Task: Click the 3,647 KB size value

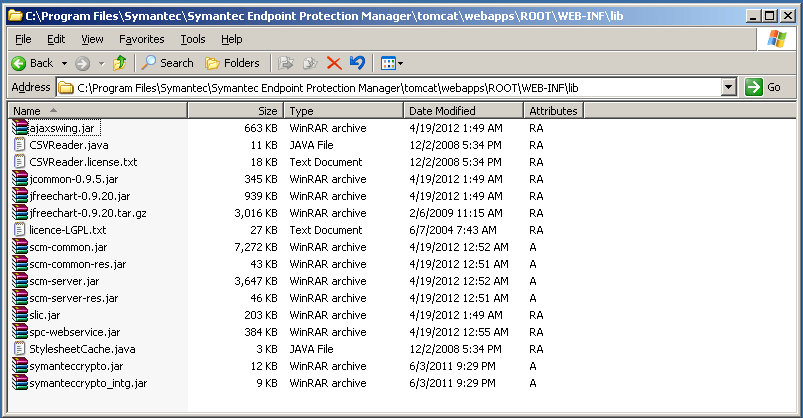Action: pos(256,281)
